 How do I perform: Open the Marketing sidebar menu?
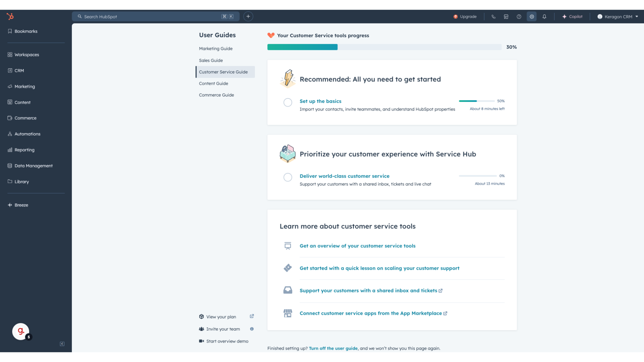point(21,86)
